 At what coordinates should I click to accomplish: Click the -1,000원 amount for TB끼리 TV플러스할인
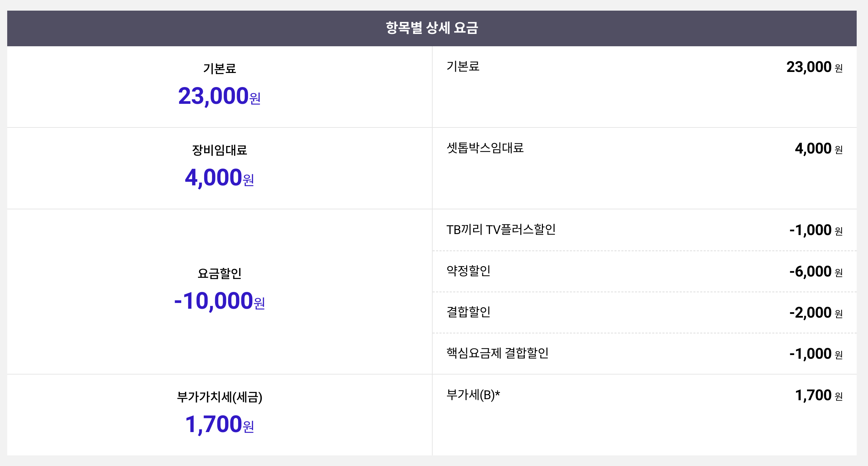pos(815,230)
